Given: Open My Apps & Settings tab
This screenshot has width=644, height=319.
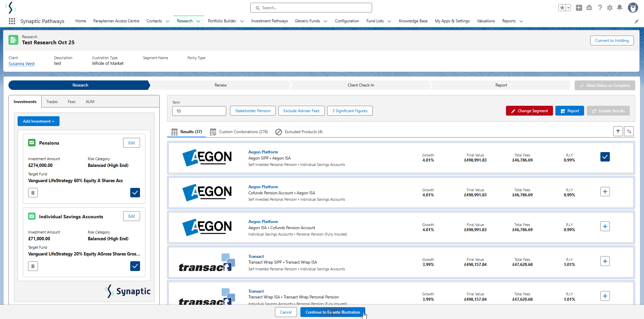Looking at the screenshot, I should click(452, 21).
